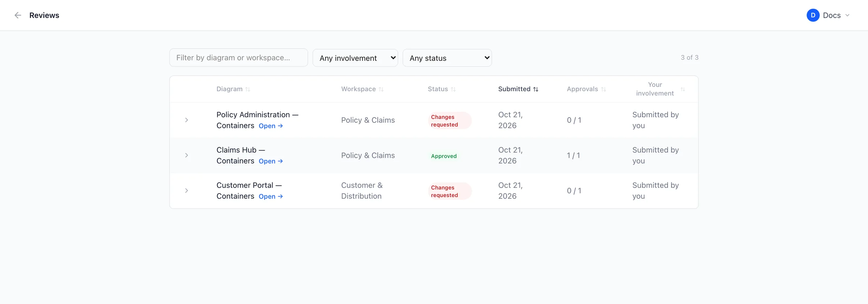The height and width of the screenshot is (304, 868).
Task: Click Changes requested badge for Customer Portal
Action: pyautogui.click(x=450, y=191)
